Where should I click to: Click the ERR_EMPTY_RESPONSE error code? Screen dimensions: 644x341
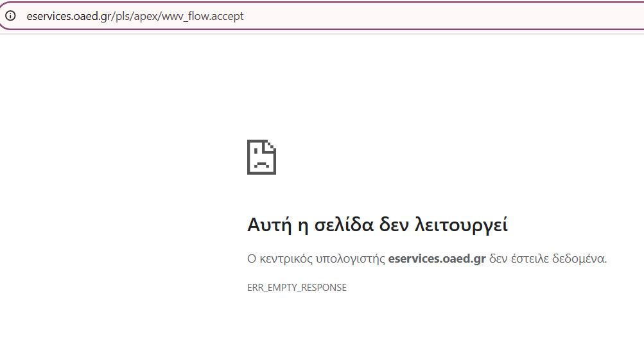pos(297,288)
